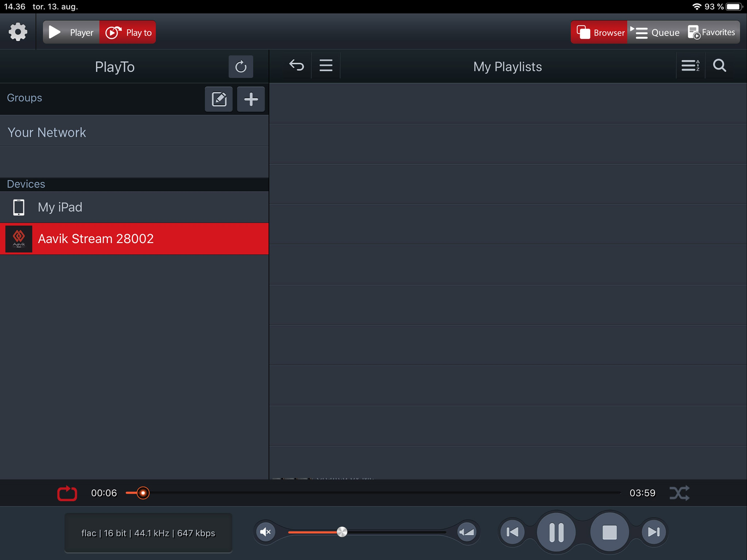Toggle repeat mode
The width and height of the screenshot is (747, 560).
click(x=67, y=493)
